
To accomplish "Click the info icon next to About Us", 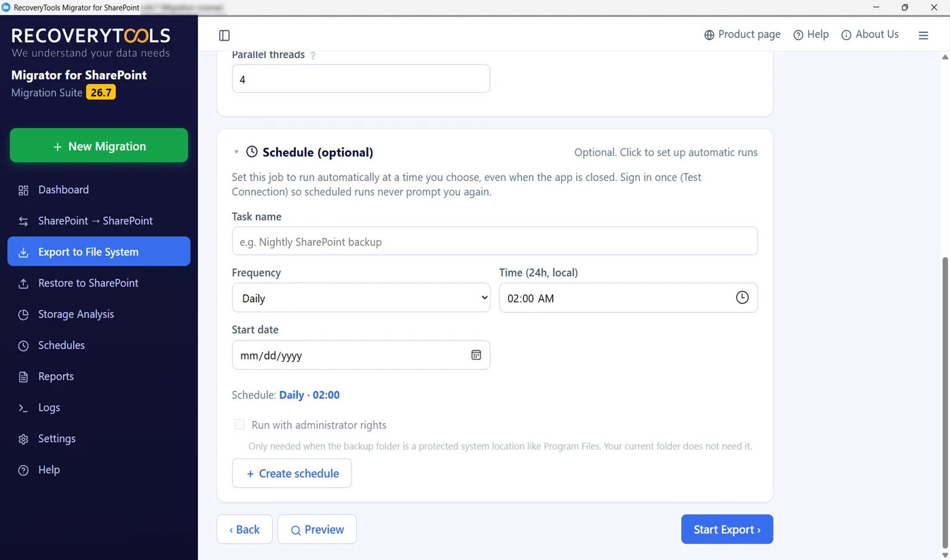I will pos(846,35).
